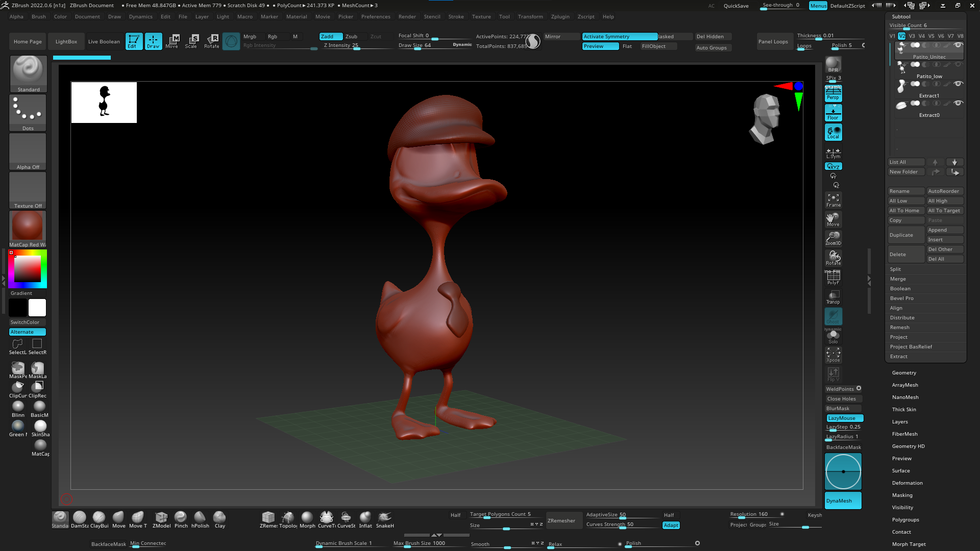Toggle the Floor grid icon
The image size is (980, 551).
pyautogui.click(x=833, y=113)
